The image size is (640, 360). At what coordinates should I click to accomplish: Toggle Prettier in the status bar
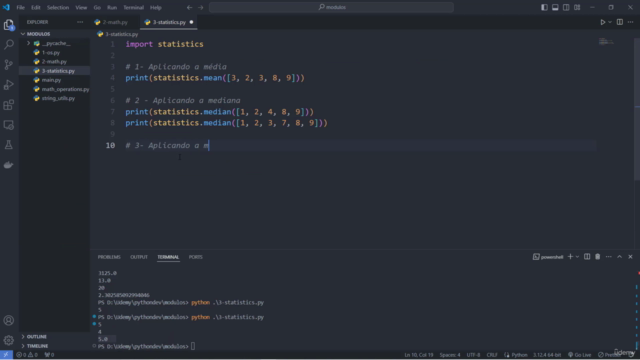tap(609, 355)
